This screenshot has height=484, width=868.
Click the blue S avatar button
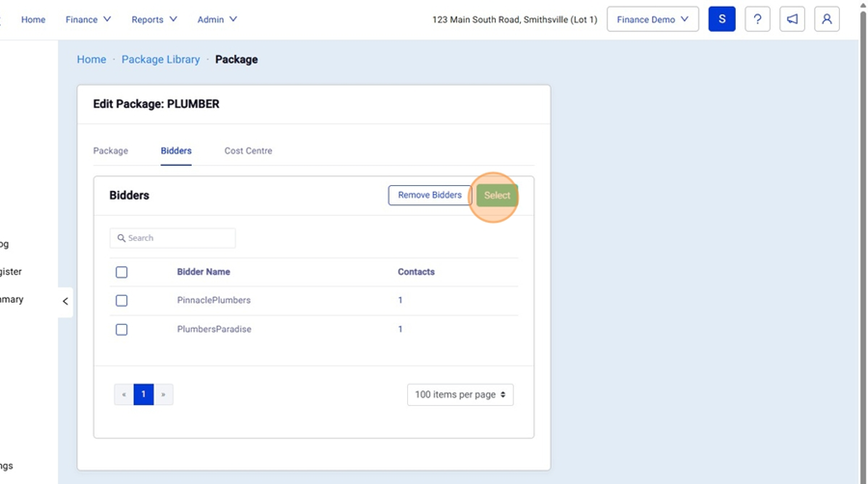click(721, 19)
